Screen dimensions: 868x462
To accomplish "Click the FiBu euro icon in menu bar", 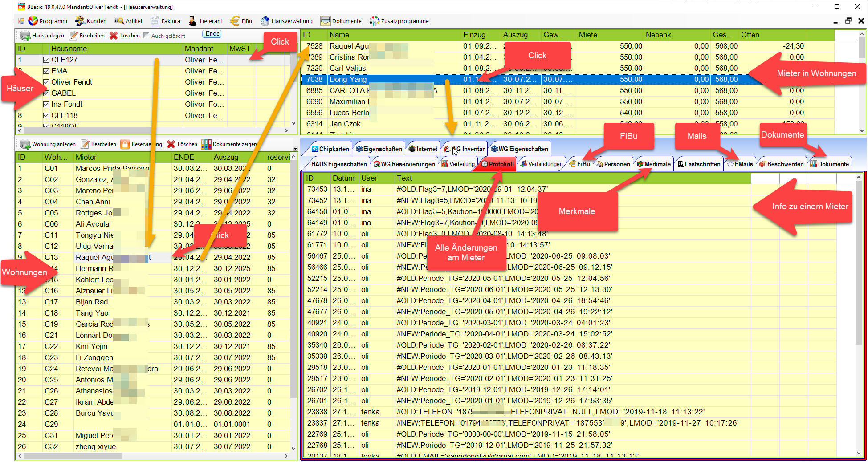I will pos(234,21).
